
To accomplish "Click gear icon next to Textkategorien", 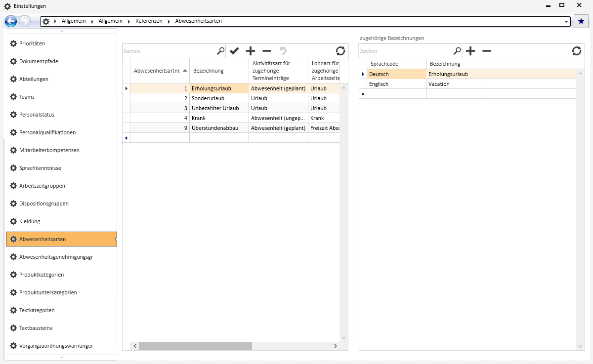I will (13, 310).
